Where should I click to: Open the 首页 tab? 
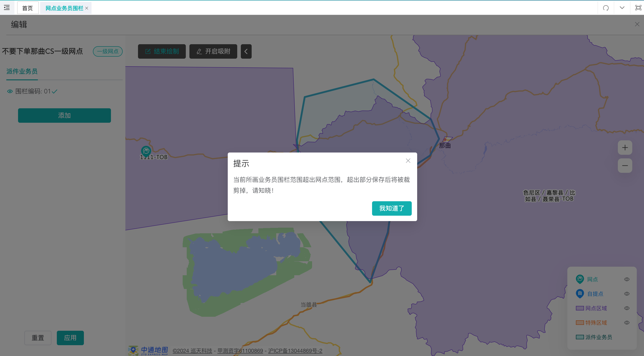(x=28, y=8)
